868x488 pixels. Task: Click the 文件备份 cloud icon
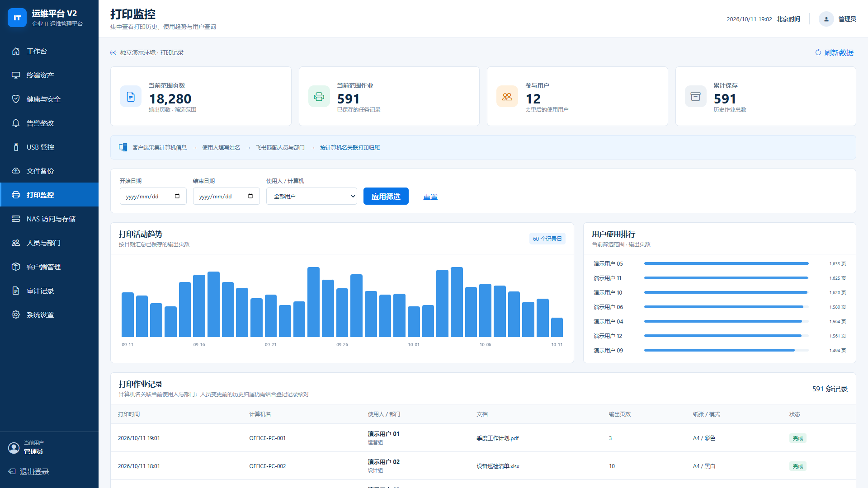click(16, 171)
